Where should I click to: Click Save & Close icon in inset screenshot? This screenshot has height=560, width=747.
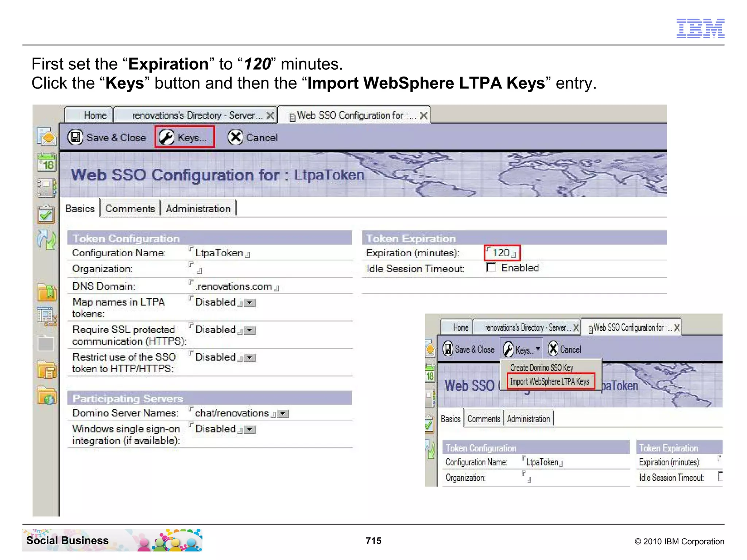click(448, 349)
